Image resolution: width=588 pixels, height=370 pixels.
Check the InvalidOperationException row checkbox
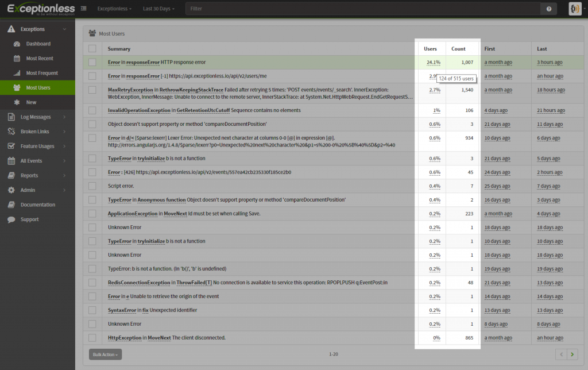92,110
